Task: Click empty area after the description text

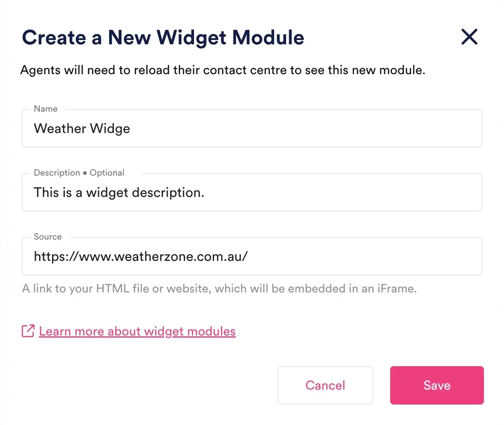Action: pos(342,192)
